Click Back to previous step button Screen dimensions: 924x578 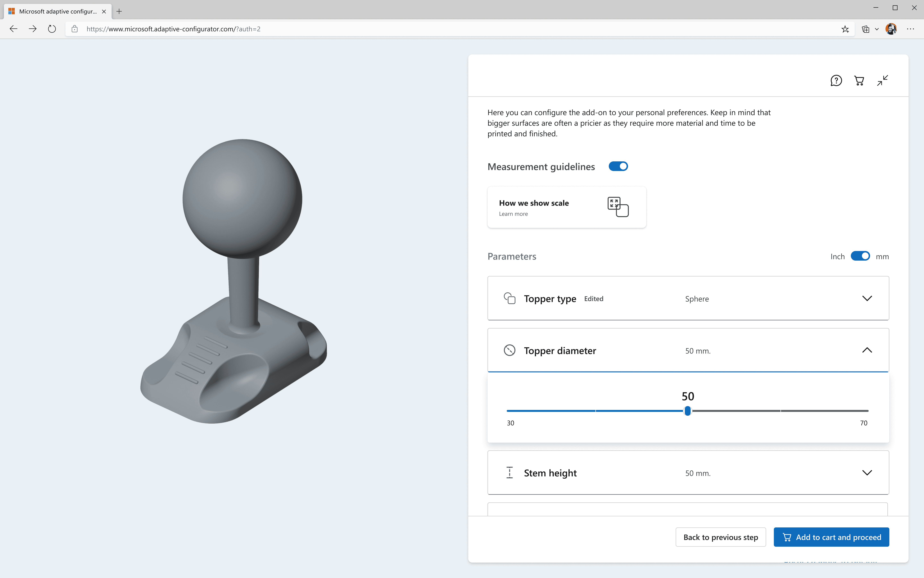point(721,537)
